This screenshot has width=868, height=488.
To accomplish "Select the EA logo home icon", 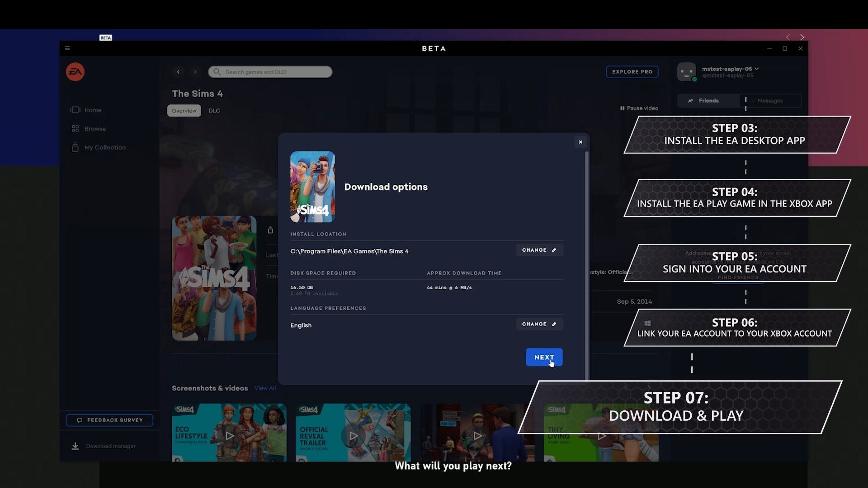I will (75, 71).
